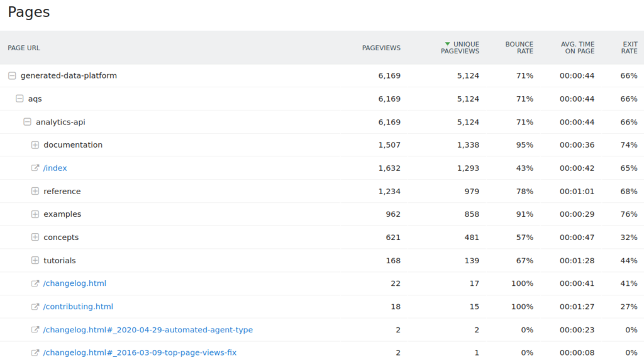Select the aqs row label
Viewport: 644px width, 360px height.
coord(35,99)
